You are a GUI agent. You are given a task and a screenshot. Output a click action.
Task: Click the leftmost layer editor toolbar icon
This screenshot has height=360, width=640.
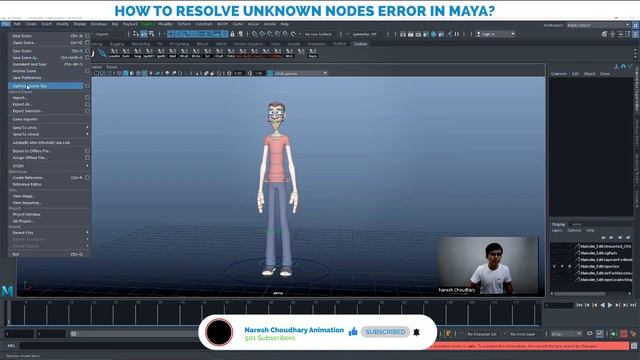(x=603, y=238)
